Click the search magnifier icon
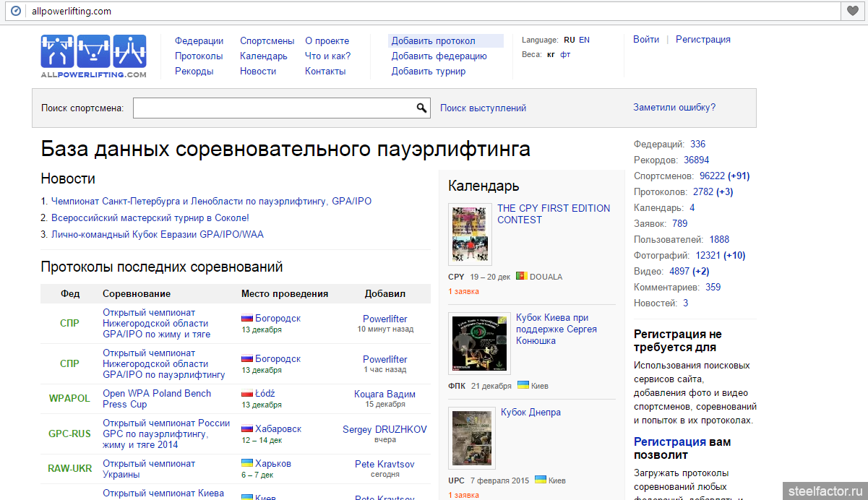Viewport: 868px width, 500px height. [421, 108]
